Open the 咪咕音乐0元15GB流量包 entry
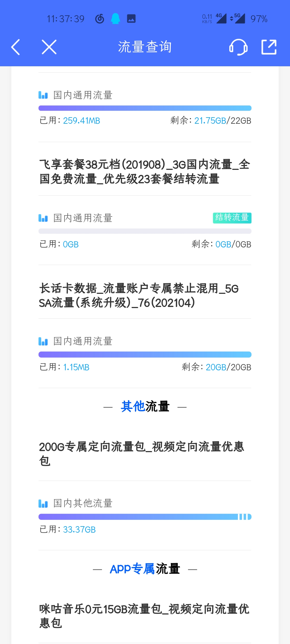The width and height of the screenshot is (290, 644). (x=144, y=616)
